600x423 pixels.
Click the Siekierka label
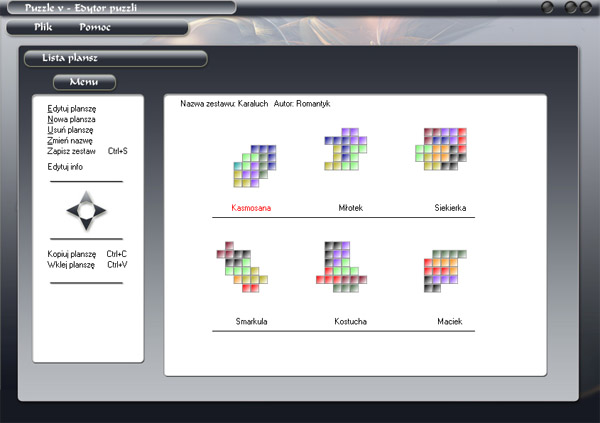[x=450, y=208]
